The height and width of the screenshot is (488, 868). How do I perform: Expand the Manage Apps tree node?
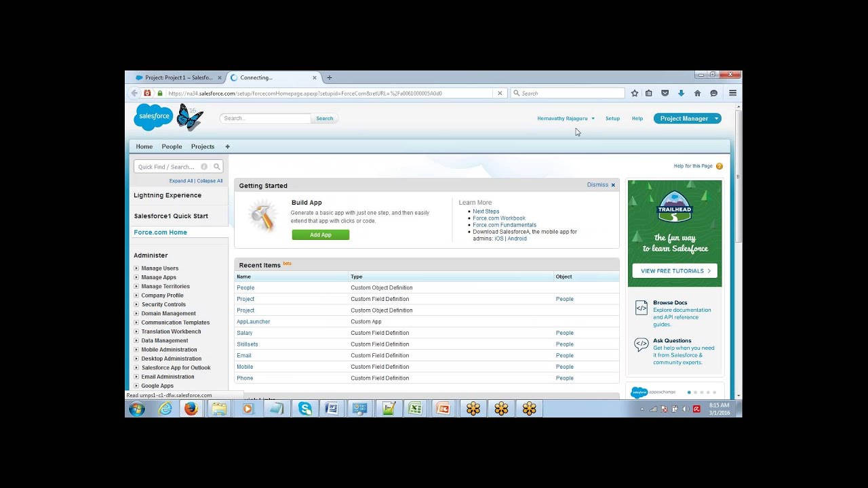point(136,277)
